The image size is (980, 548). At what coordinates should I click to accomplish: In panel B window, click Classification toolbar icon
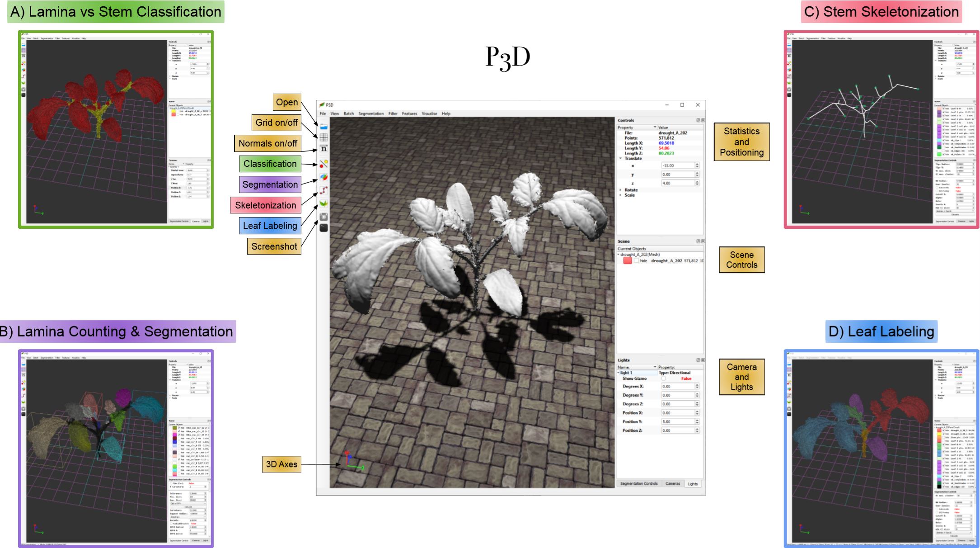click(23, 383)
